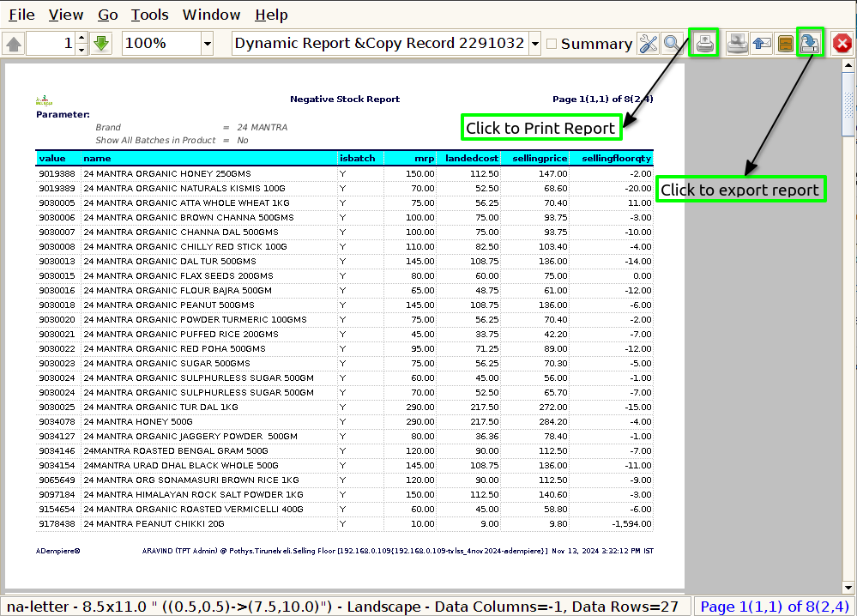
Task: Click row '24 MANTRA ORG SONAMASURI BROWN RICE 1KG'
Action: click(x=344, y=480)
